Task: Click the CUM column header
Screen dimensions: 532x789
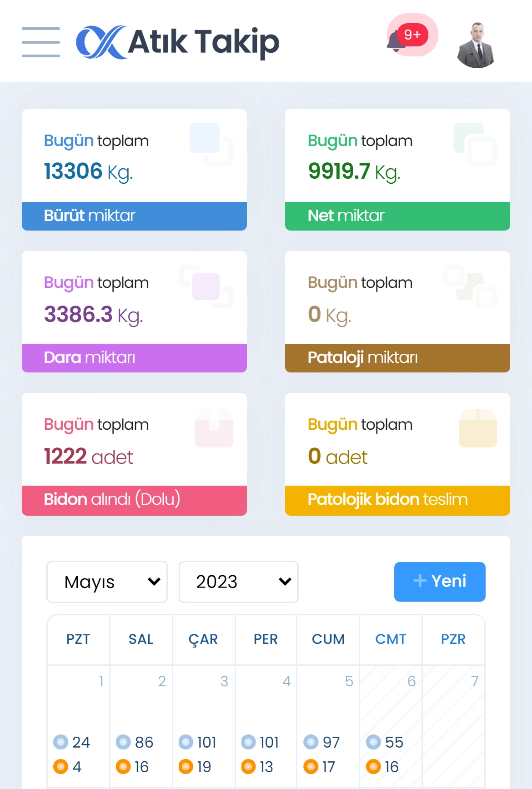Action: (328, 639)
